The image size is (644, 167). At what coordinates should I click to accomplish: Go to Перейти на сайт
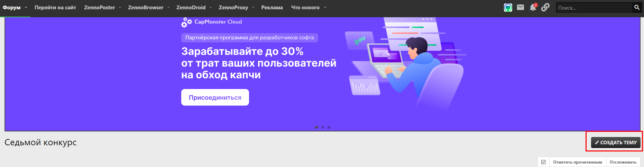[55, 8]
